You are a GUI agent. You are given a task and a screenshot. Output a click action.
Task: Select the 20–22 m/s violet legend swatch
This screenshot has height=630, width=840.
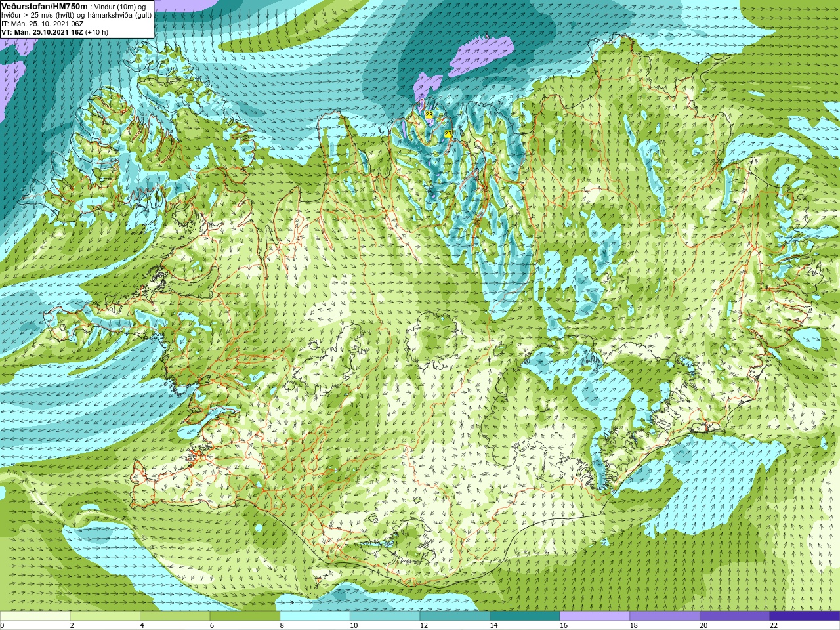(735, 616)
